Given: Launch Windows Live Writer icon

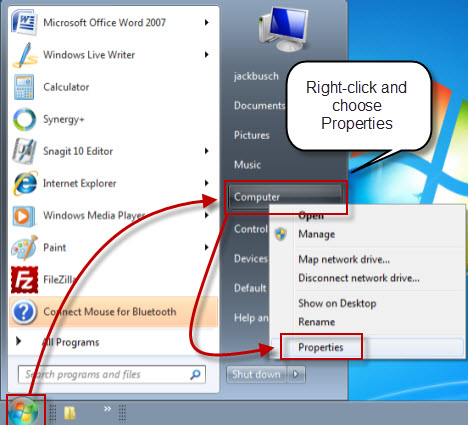Looking at the screenshot, I should [25, 55].
